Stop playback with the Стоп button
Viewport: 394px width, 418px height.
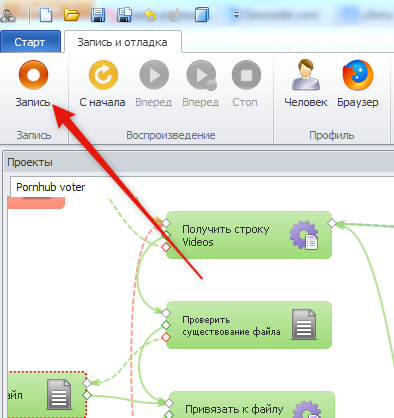click(x=246, y=84)
